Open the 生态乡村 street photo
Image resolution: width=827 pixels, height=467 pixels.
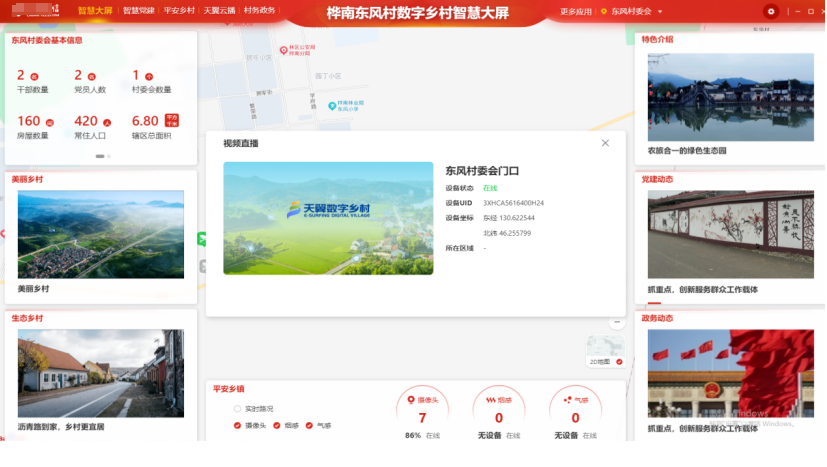[101, 373]
